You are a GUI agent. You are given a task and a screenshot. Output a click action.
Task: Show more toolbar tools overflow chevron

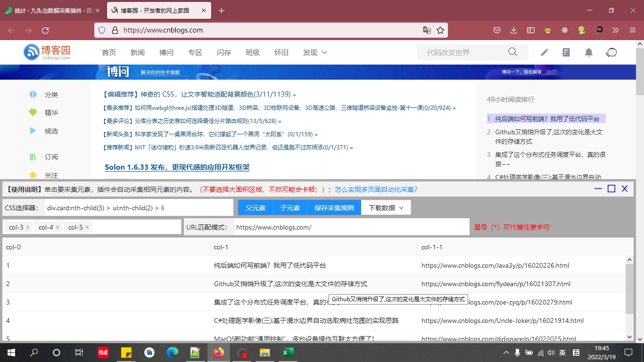(615, 30)
